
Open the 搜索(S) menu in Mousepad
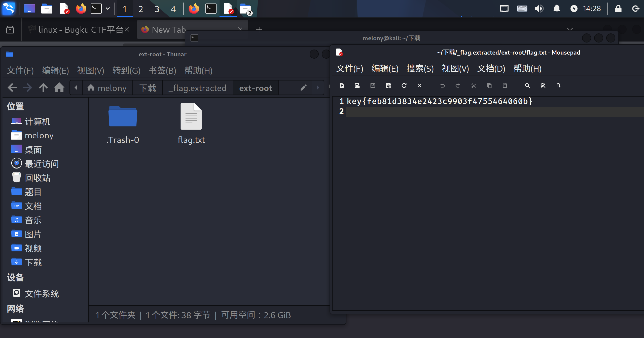(420, 68)
